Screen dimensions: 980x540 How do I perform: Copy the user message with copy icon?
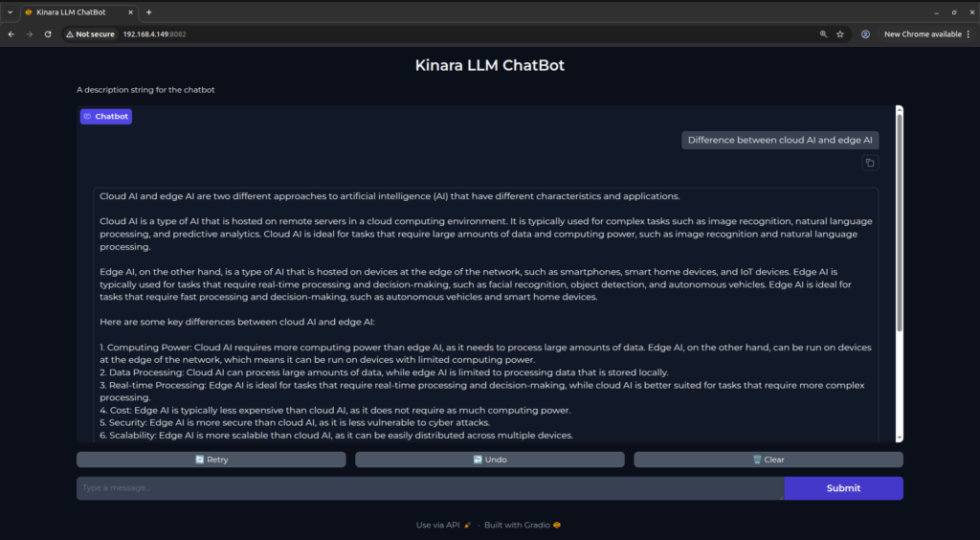click(x=870, y=163)
